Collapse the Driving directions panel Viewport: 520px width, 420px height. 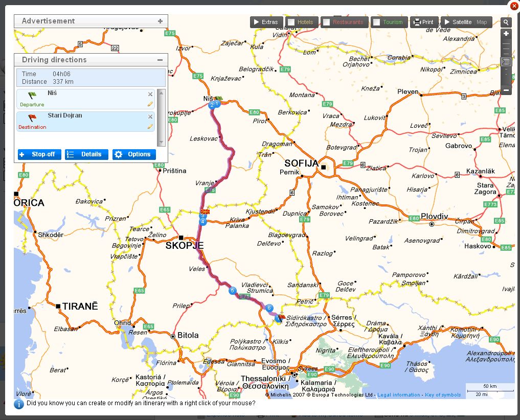click(160, 60)
